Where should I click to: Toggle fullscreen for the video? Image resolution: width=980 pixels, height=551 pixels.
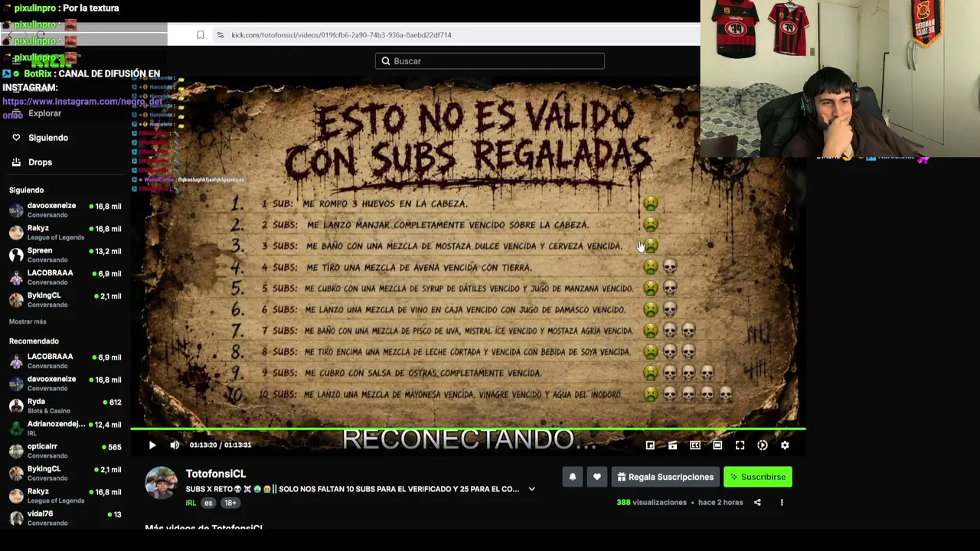pyautogui.click(x=740, y=445)
